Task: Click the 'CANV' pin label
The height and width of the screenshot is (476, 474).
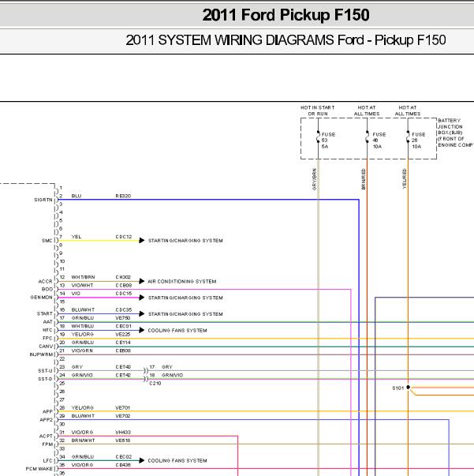Action: coord(46,347)
